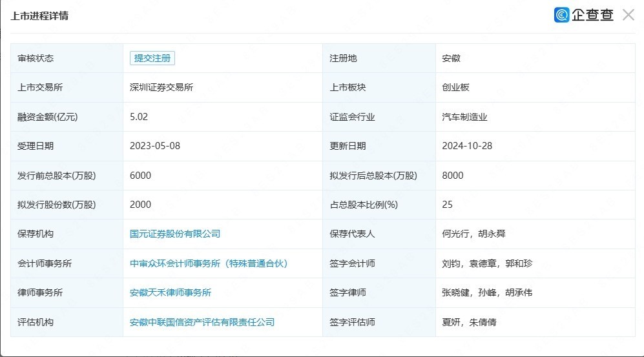The image size is (644, 357).
Task: Click the 评估机构 label
Action: click(36, 322)
